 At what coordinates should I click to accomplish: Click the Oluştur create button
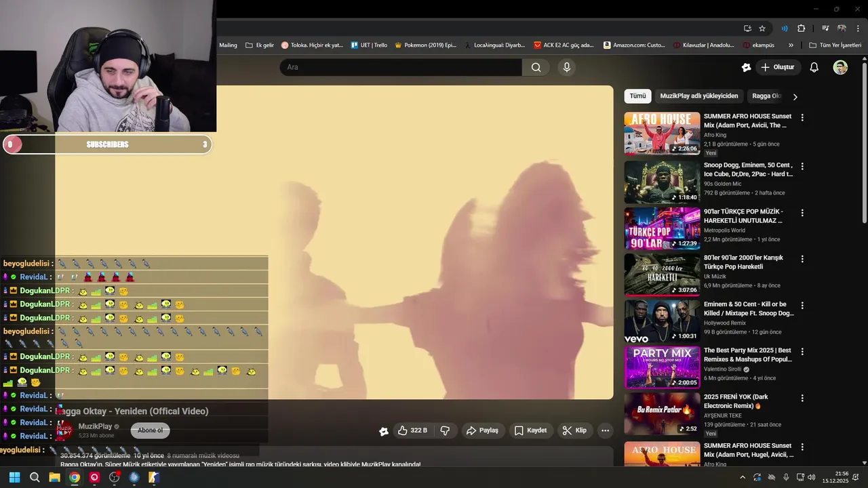778,67
